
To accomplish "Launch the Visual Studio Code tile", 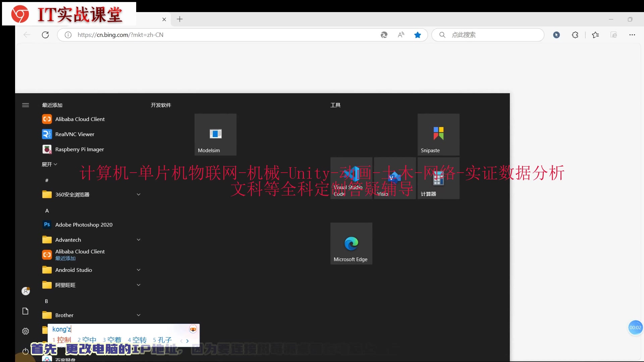I will [x=351, y=178].
